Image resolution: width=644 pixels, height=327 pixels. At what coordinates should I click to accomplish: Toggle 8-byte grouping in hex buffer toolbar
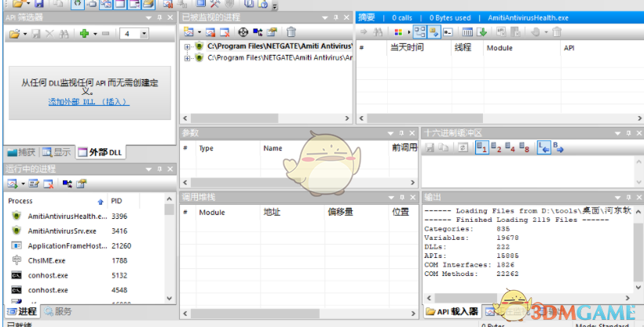[x=524, y=147]
